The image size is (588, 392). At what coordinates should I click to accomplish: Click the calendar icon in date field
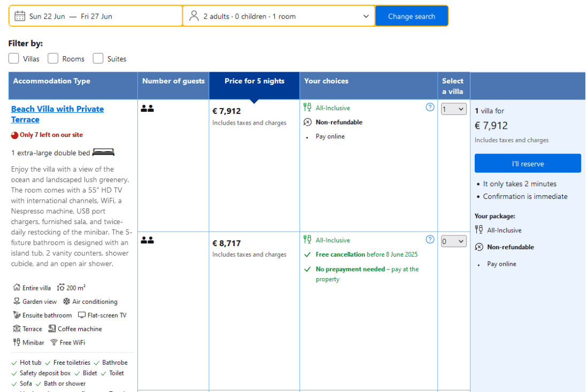click(x=20, y=16)
